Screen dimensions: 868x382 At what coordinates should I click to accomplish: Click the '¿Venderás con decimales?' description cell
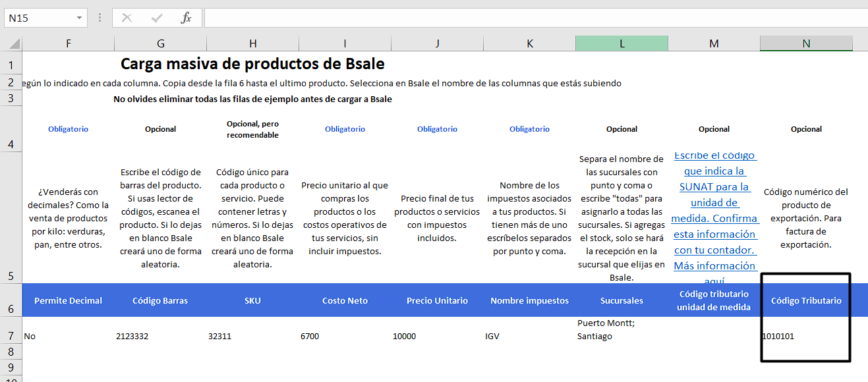pyautogui.click(x=69, y=218)
